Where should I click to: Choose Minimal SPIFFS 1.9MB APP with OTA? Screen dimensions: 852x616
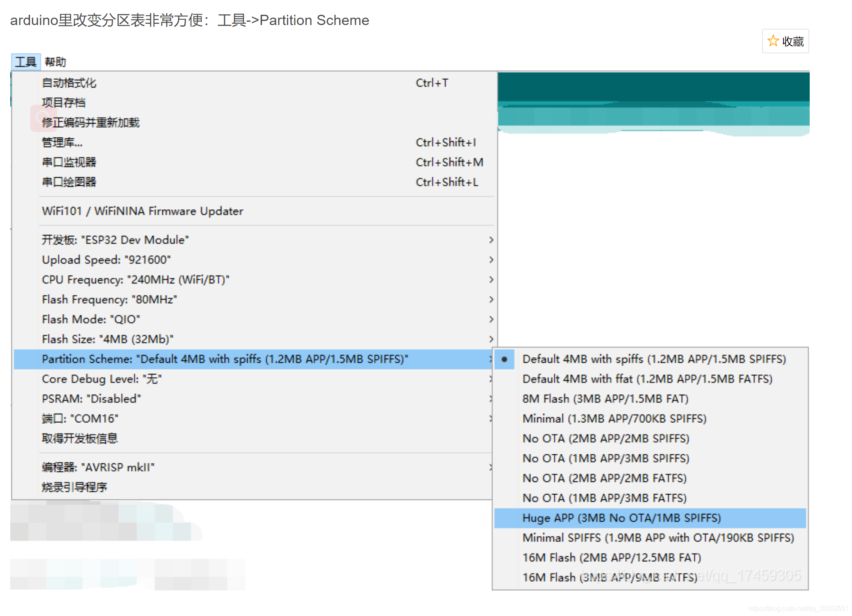click(658, 538)
